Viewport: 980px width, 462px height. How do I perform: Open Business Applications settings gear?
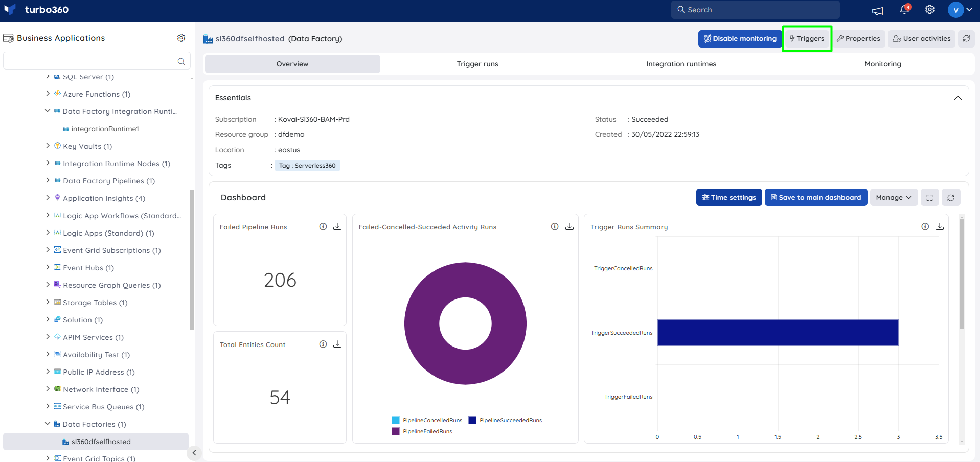pos(181,38)
